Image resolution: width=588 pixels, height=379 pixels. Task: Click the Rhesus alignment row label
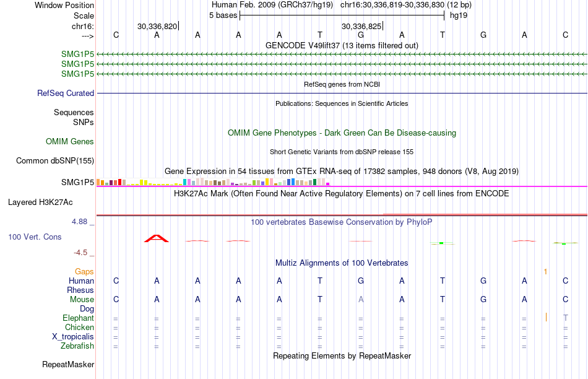pos(80,290)
